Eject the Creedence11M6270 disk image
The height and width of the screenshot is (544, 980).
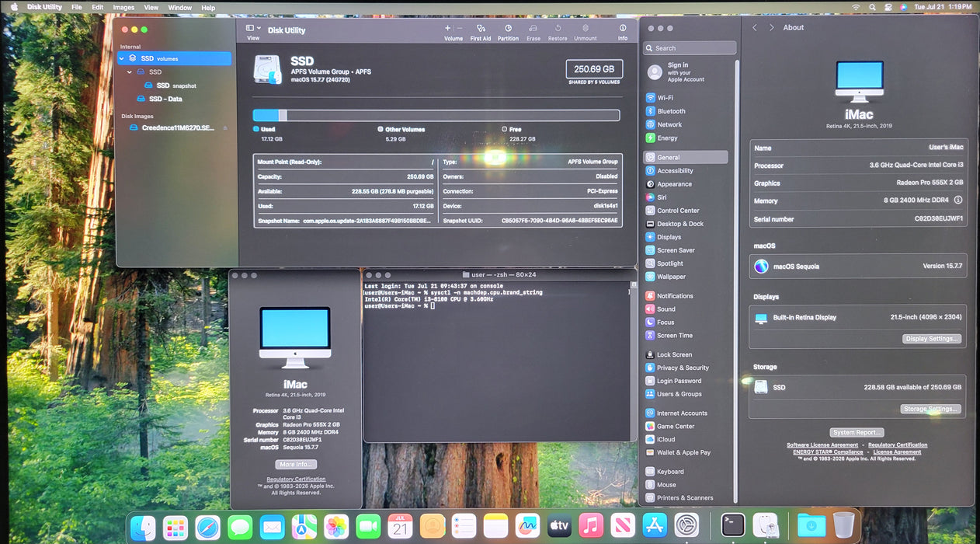coord(225,127)
